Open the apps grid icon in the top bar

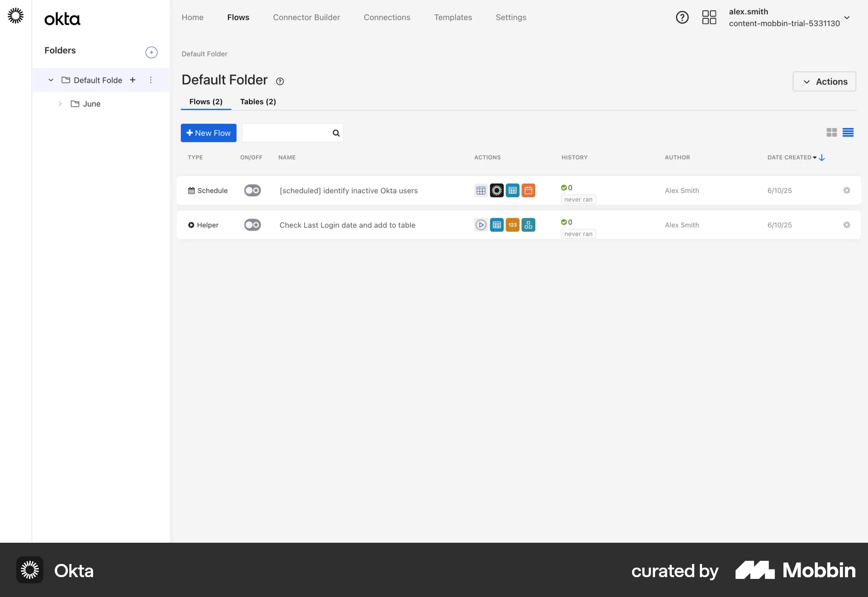click(x=709, y=17)
